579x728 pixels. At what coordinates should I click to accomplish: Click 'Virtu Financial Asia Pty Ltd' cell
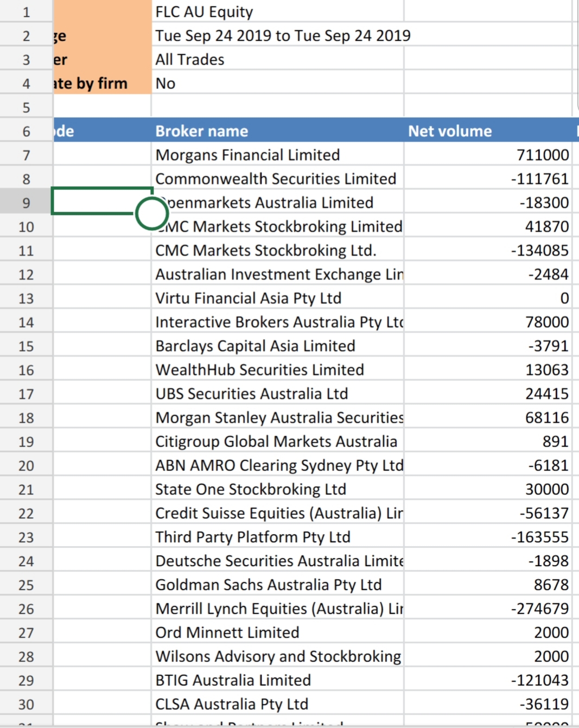(277, 298)
